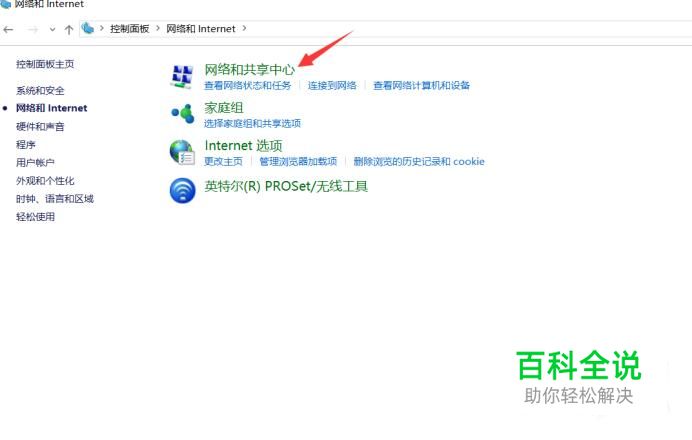Click the HomeGroup (家庭组) icon

click(x=182, y=114)
